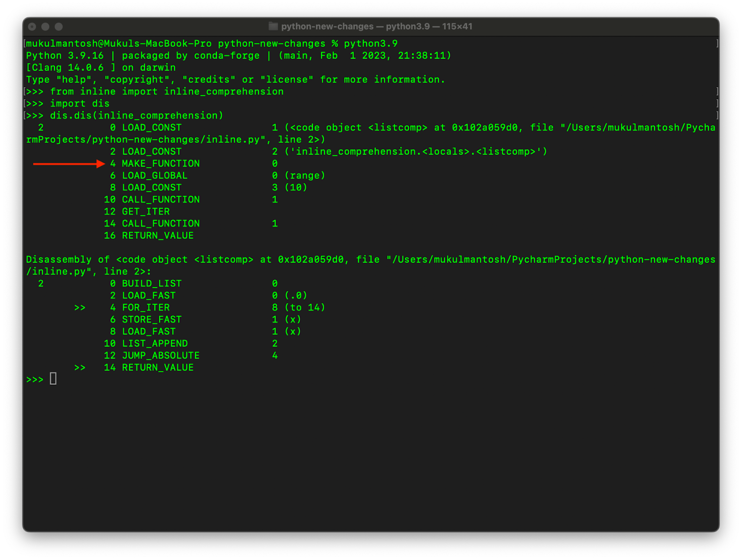Click the >> marker beside FOR_ITER
Image resolution: width=742 pixels, height=560 pixels.
(x=80, y=308)
